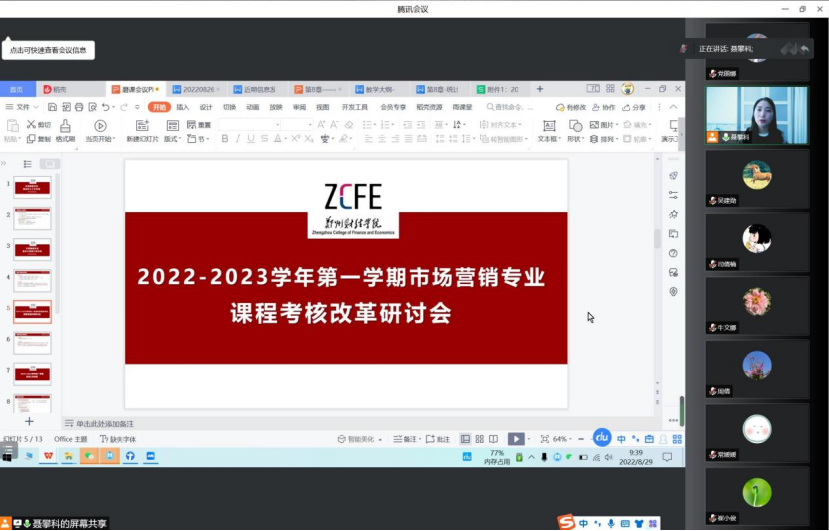The width and height of the screenshot is (829, 531).
Task: Open the font name combo box
Action: tap(250, 125)
